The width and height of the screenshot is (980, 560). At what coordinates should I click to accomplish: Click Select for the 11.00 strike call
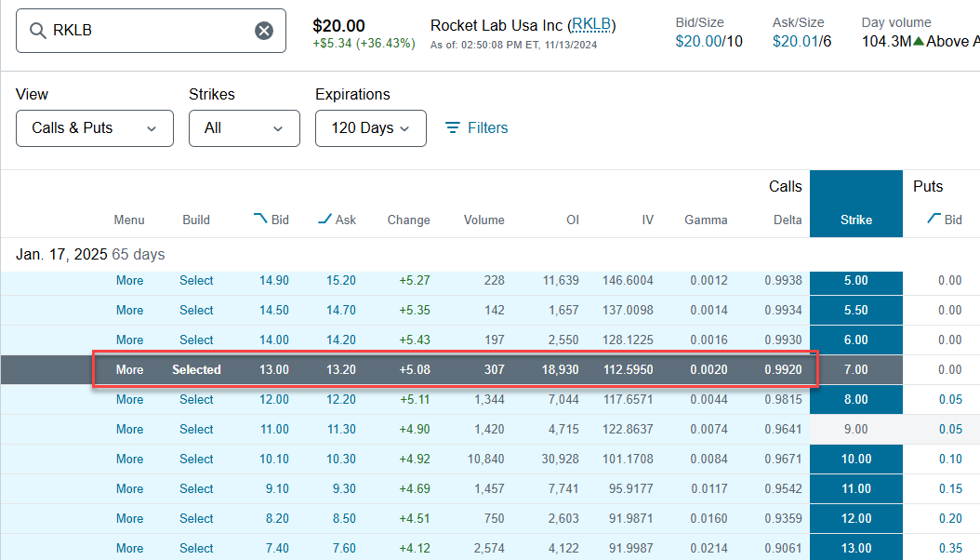[196, 488]
